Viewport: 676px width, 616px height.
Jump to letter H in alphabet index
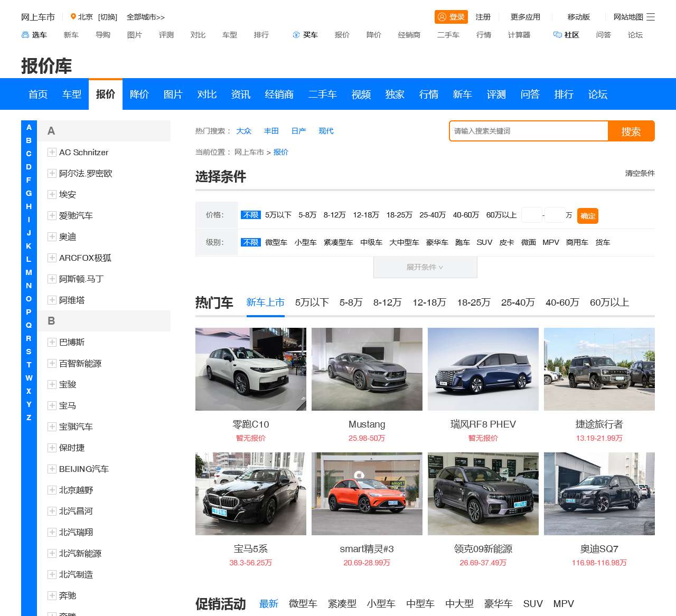(x=29, y=206)
